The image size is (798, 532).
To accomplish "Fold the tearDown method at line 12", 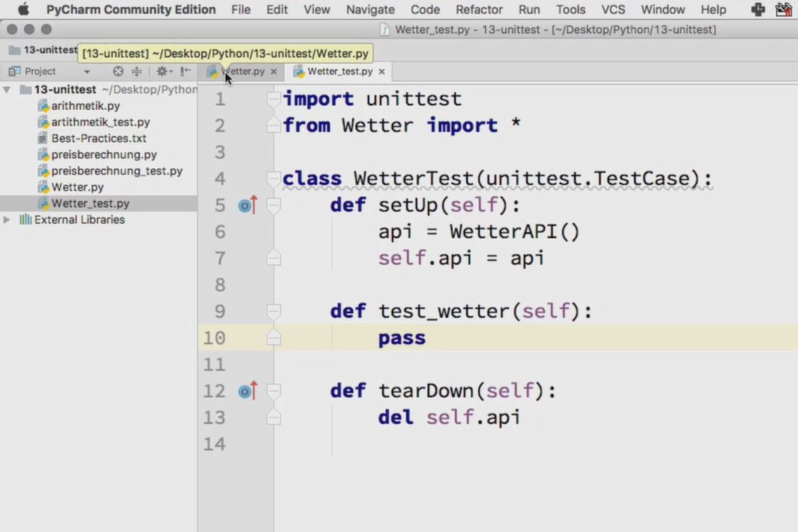I will (273, 392).
